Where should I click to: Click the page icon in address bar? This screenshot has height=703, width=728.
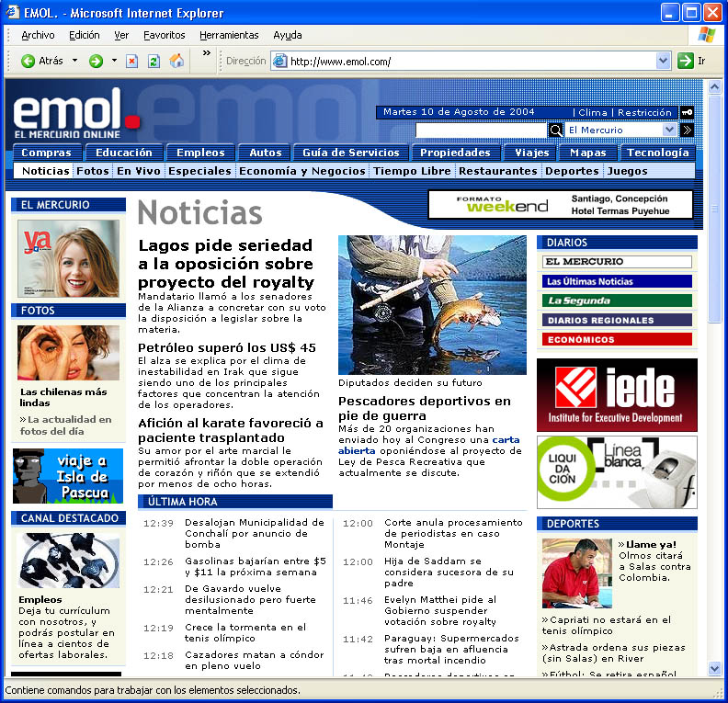279,61
